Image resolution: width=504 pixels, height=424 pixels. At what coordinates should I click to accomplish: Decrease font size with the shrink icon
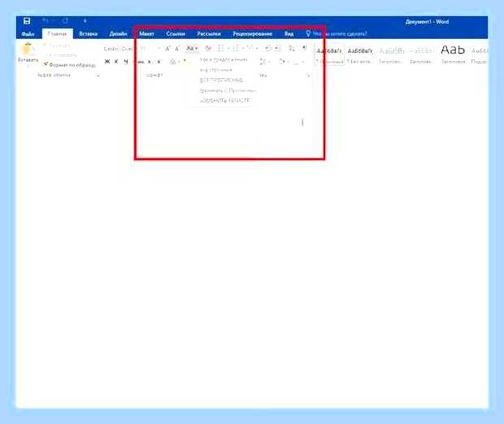pos(176,49)
